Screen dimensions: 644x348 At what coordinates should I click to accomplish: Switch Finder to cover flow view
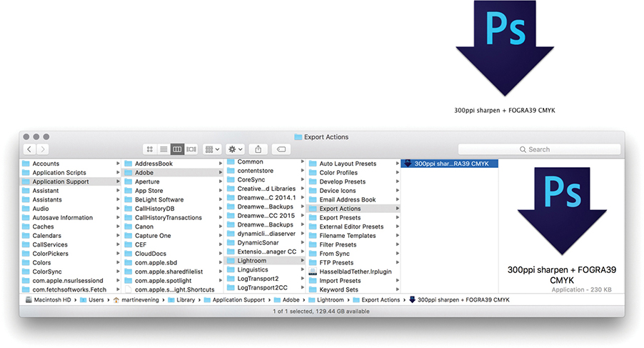(191, 149)
